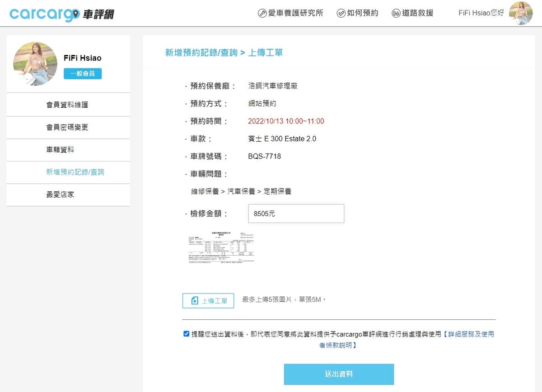Click the FiFi Hsiao您好 greeting in header
Screen dimensions: 542x392
pyautogui.click(x=481, y=13)
